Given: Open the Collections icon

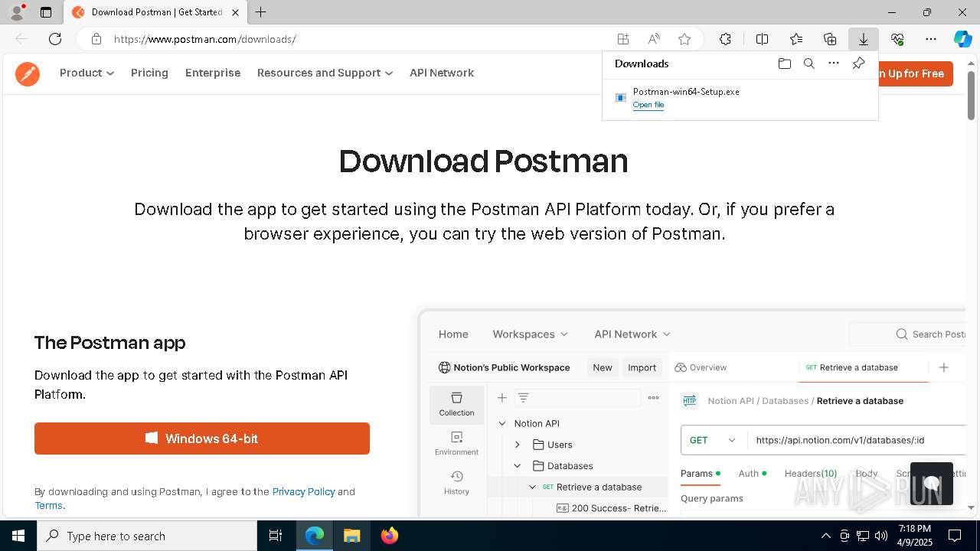Looking at the screenshot, I should (830, 39).
